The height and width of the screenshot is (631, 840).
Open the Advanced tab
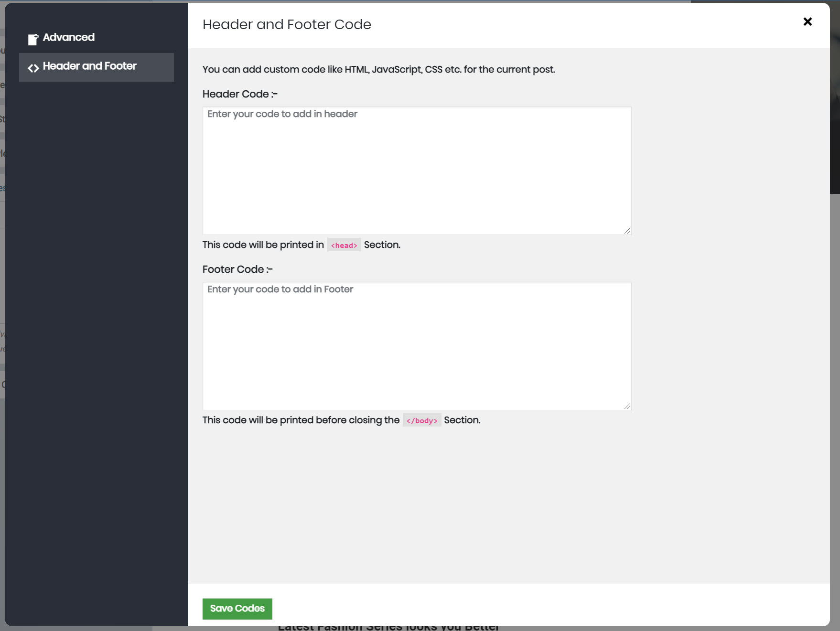point(68,37)
